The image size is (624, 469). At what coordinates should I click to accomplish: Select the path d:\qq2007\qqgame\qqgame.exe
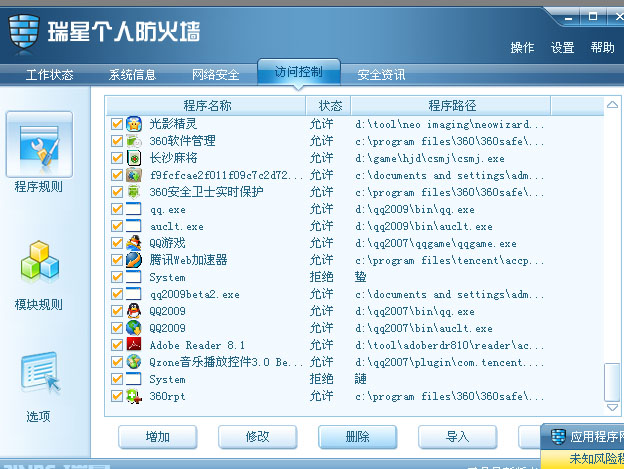click(x=436, y=243)
